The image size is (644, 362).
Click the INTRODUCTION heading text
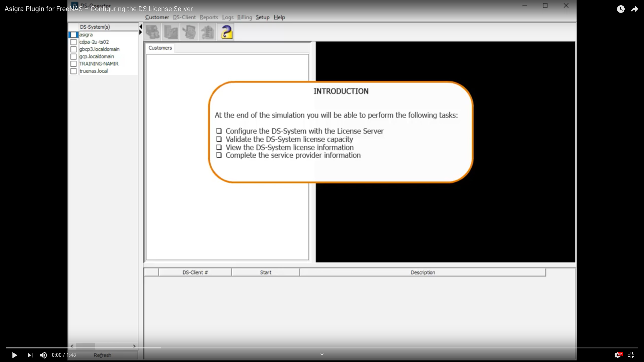tap(341, 91)
